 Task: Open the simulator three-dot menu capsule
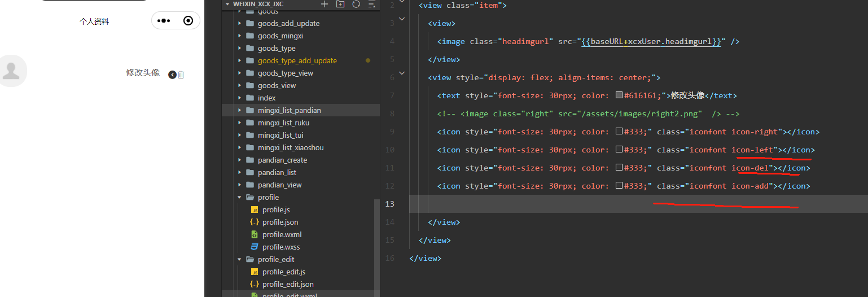(164, 21)
